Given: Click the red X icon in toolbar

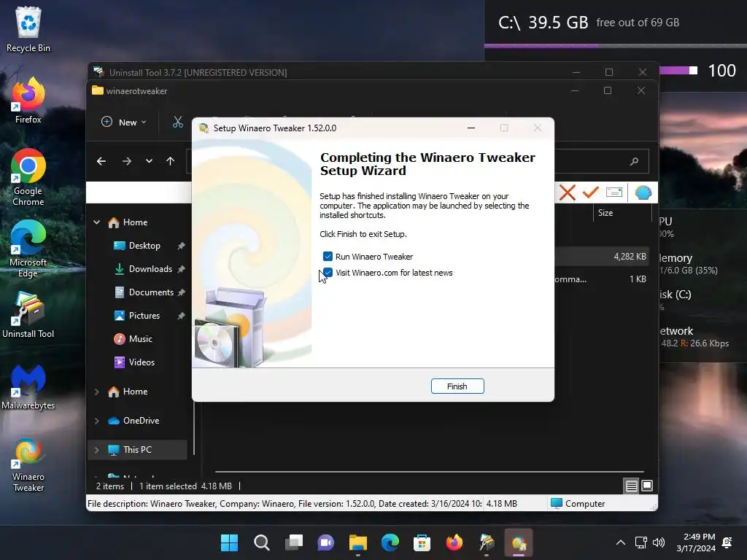Looking at the screenshot, I should (568, 192).
